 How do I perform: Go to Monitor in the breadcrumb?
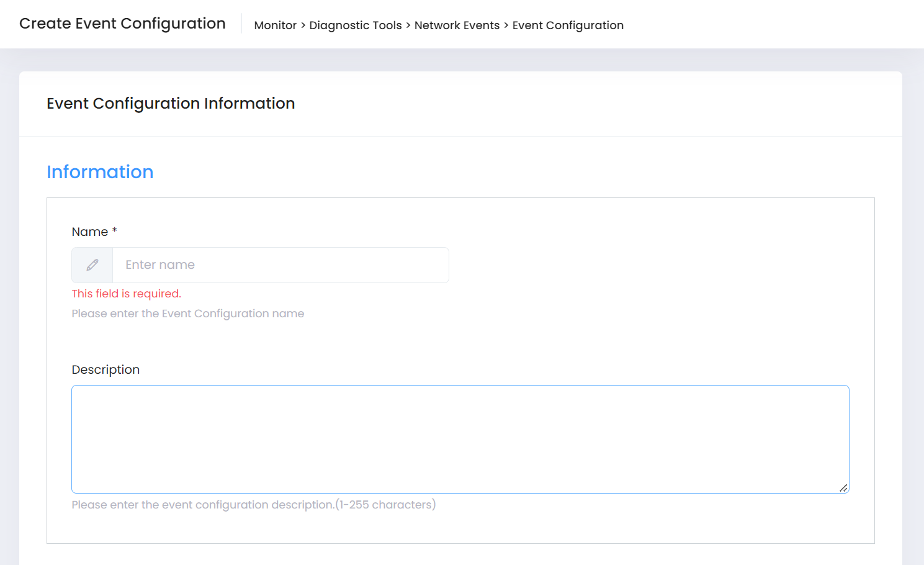pos(275,25)
